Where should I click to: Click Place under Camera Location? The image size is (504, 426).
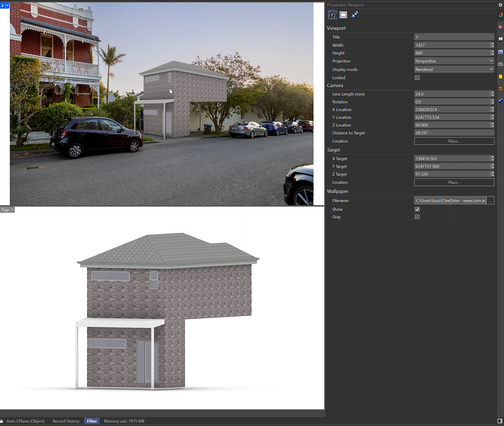[453, 141]
